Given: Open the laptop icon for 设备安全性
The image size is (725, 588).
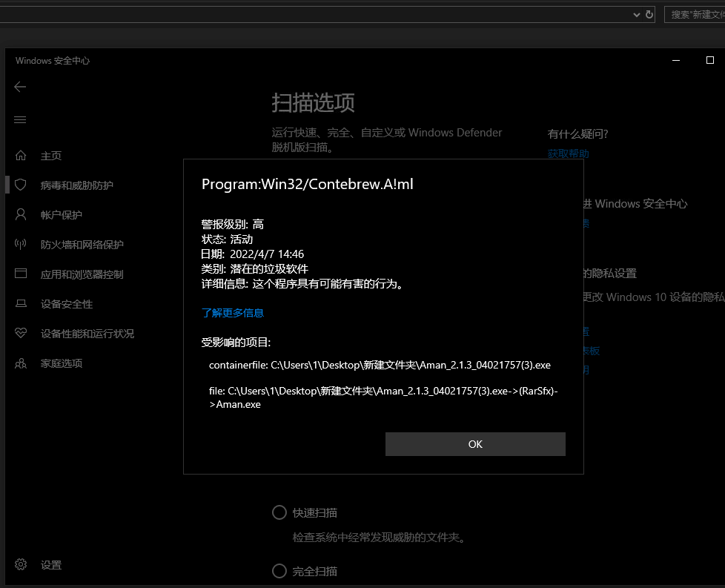Looking at the screenshot, I should point(21,303).
